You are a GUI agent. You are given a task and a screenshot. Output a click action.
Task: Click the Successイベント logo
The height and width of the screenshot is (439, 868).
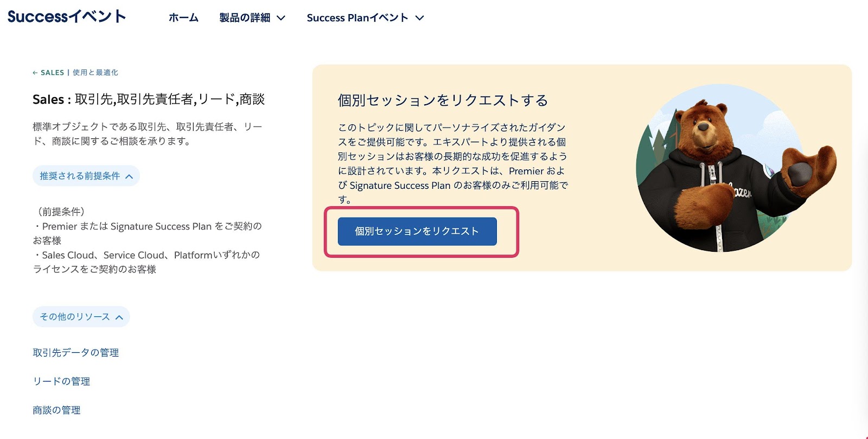tap(67, 16)
